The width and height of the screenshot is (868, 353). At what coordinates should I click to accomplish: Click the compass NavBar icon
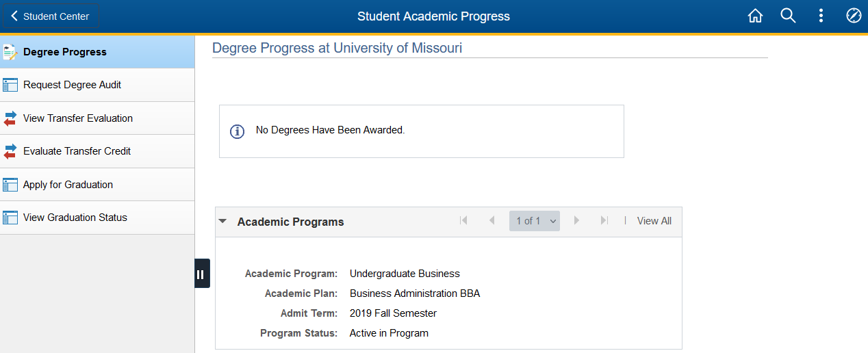click(x=854, y=16)
